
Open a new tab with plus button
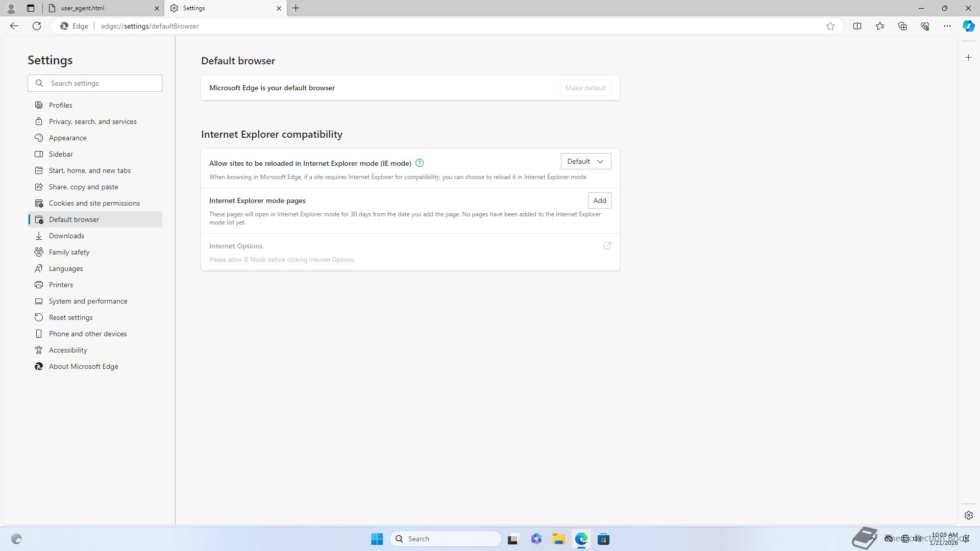click(296, 8)
